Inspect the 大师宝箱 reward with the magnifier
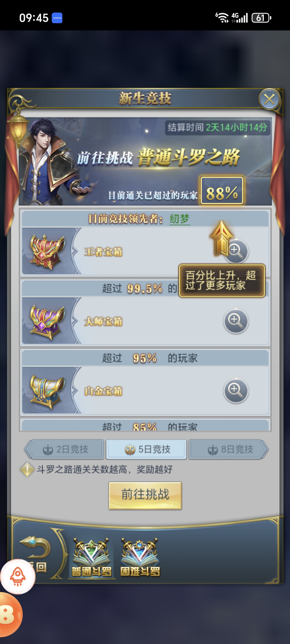 coord(236,321)
